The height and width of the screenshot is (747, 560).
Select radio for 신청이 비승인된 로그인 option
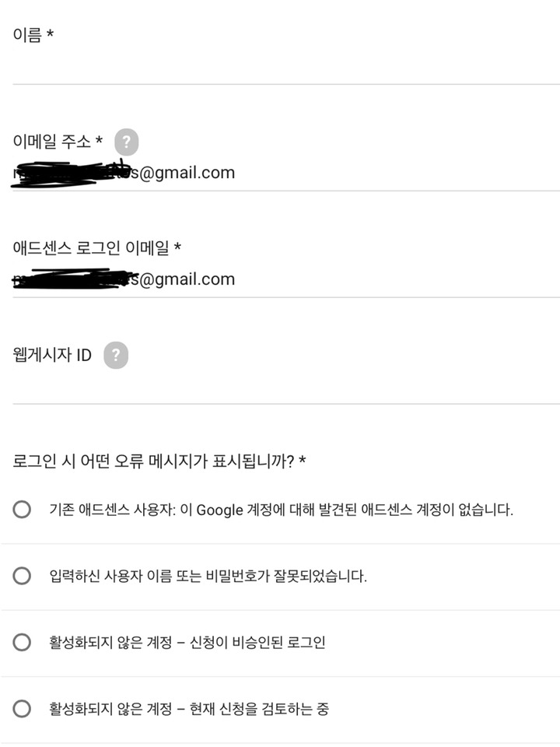(22, 642)
